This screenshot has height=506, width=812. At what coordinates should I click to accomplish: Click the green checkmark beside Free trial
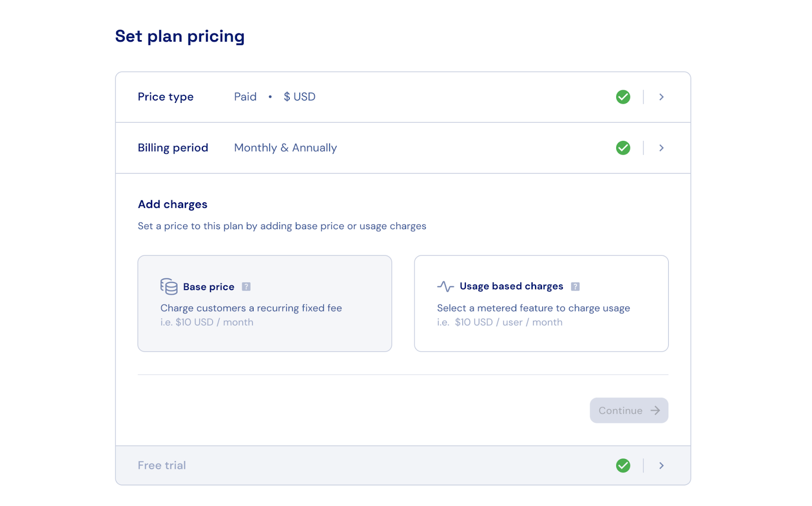pos(623,465)
